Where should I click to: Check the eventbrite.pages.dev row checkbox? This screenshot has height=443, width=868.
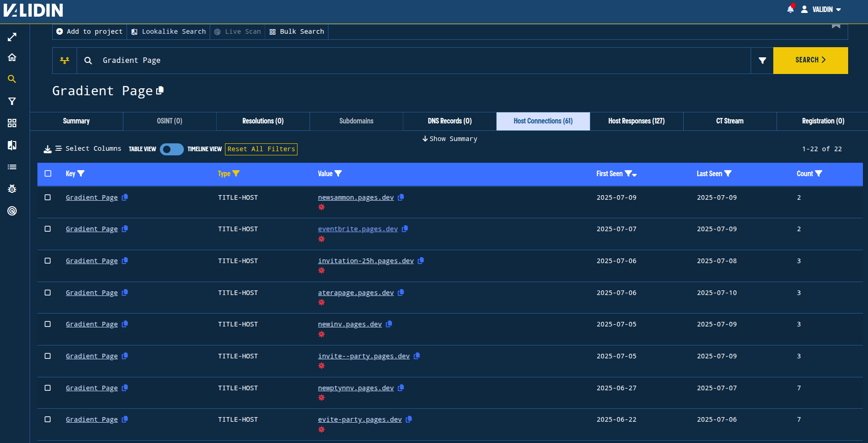48,229
